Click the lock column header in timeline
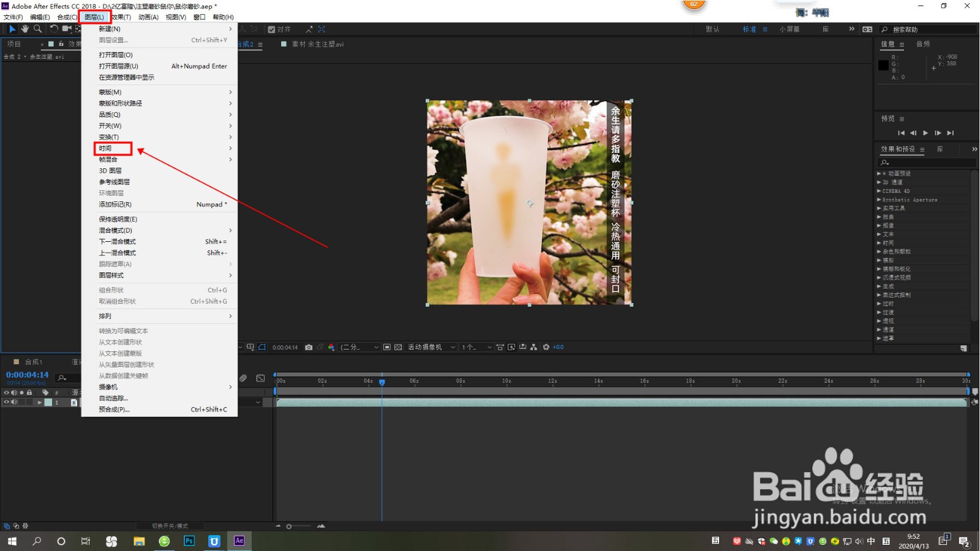Screen dimensions: 980x551 pyautogui.click(x=29, y=392)
